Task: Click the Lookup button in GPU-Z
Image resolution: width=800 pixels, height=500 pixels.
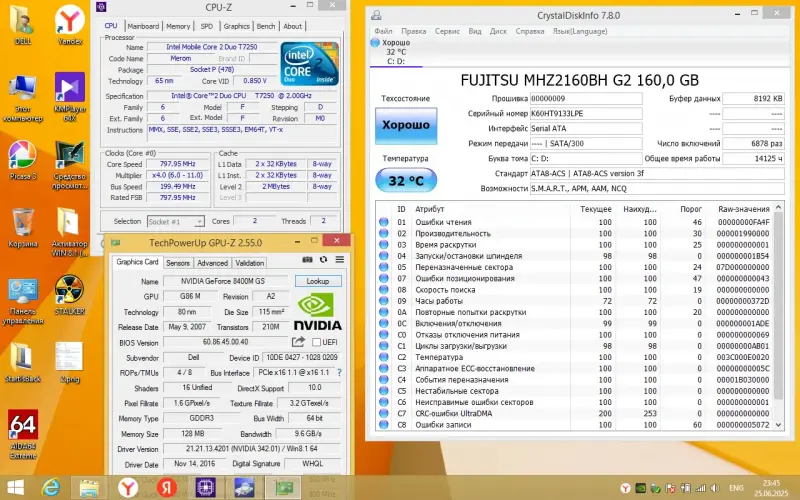Action: point(318,281)
